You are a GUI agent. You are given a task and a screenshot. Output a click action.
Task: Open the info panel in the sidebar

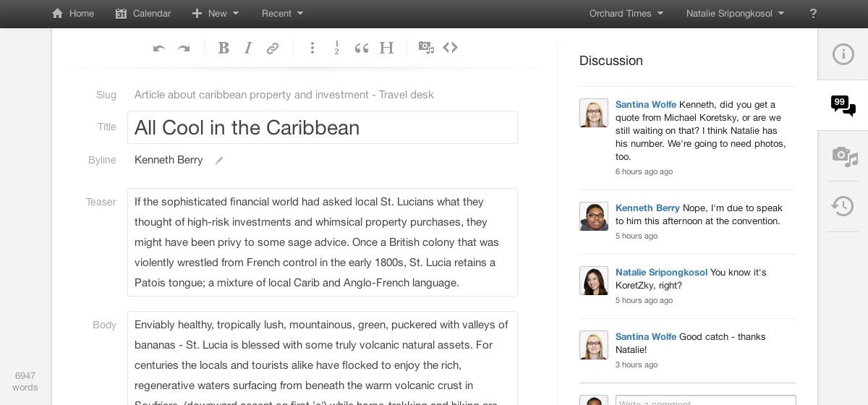click(x=843, y=54)
